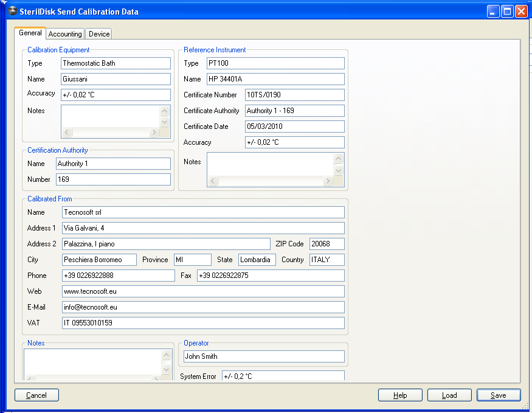532x413 pixels.
Task: Click the bottom Notes text area
Action: pyautogui.click(x=92, y=362)
